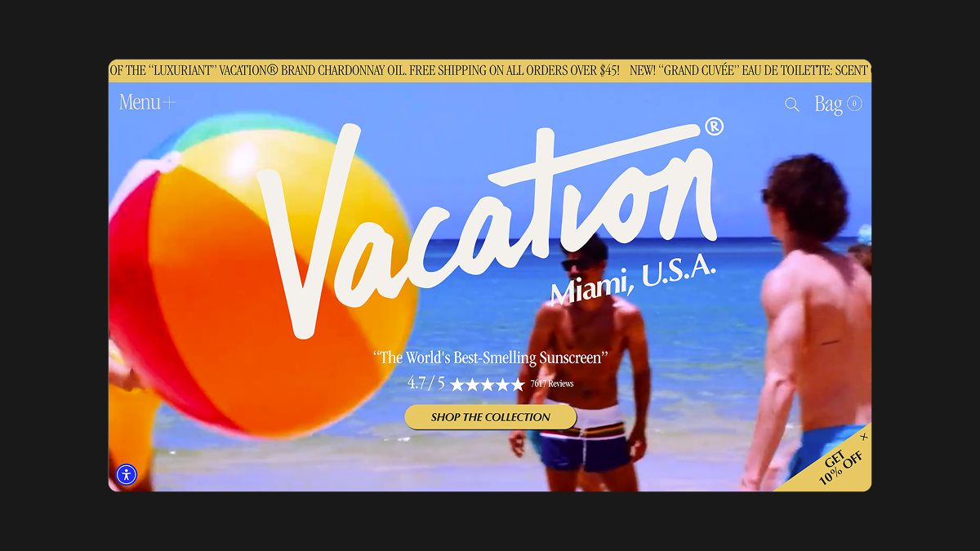Open the accessibility widget icon
Image resolution: width=980 pixels, height=551 pixels.
pos(127,474)
